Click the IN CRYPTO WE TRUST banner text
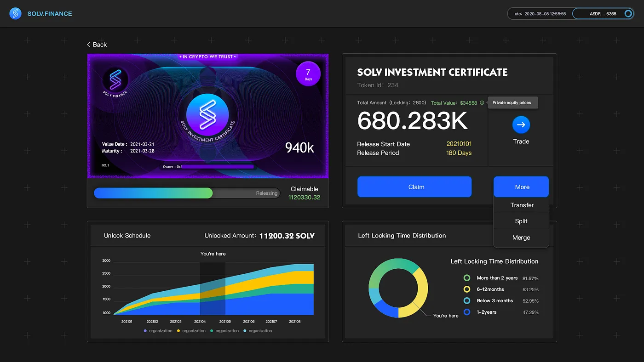The width and height of the screenshot is (644, 362). pyautogui.click(x=208, y=57)
